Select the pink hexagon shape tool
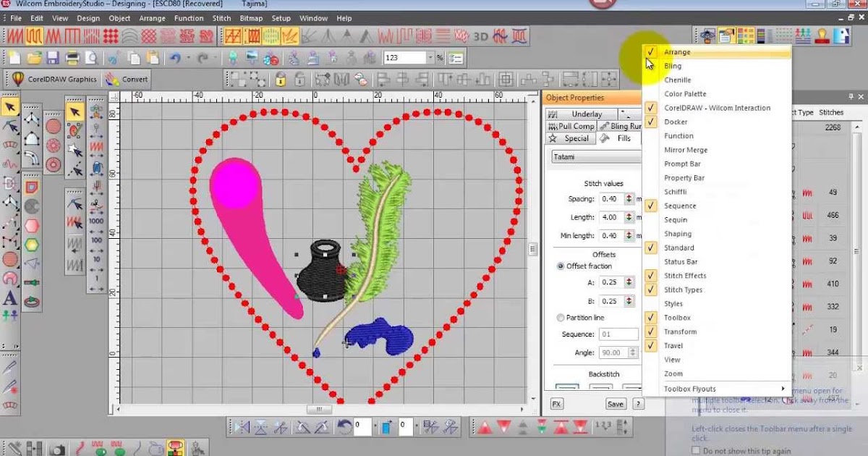Image resolution: width=868 pixels, height=456 pixels. [32, 226]
